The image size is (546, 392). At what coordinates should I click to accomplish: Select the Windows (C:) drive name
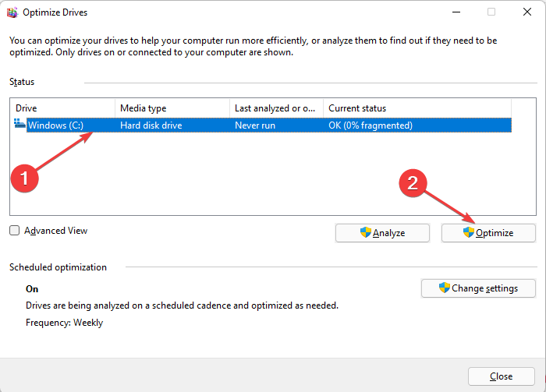pos(56,125)
